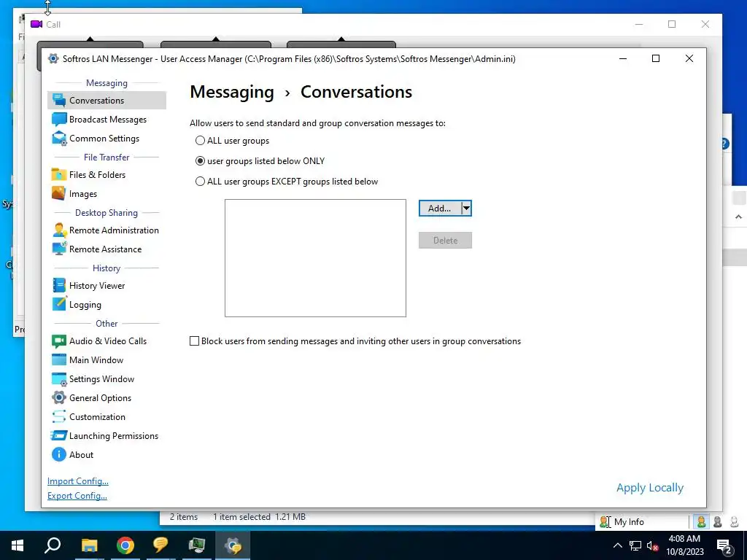Click the History Viewer notebook icon
The height and width of the screenshot is (560, 747).
tap(59, 285)
